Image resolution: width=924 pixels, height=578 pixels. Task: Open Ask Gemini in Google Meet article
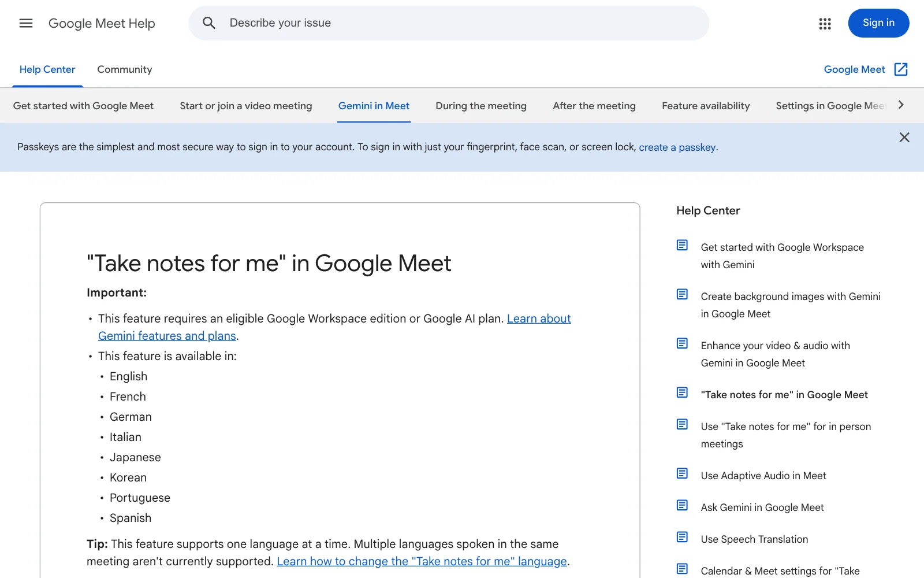click(762, 507)
